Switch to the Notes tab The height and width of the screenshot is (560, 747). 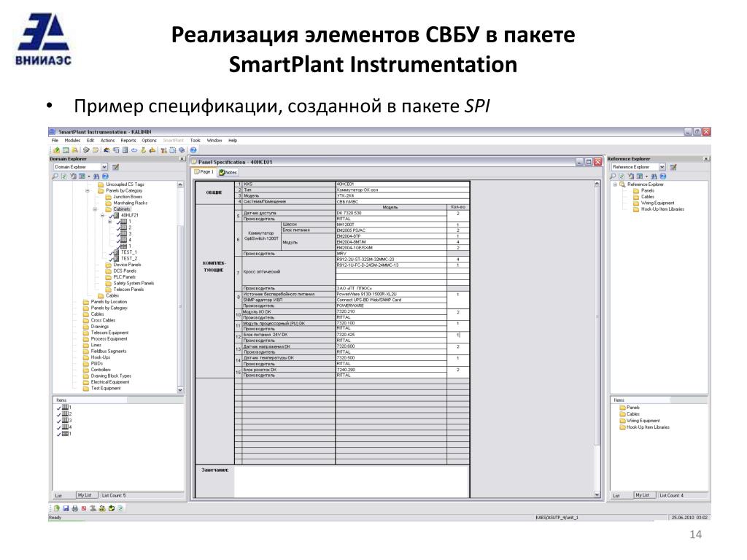pos(228,172)
